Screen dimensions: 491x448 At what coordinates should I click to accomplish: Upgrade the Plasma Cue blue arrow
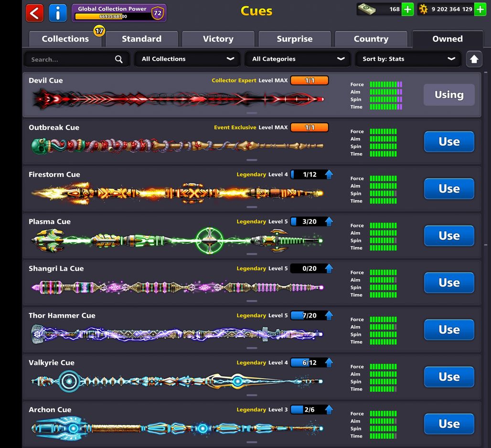329,221
